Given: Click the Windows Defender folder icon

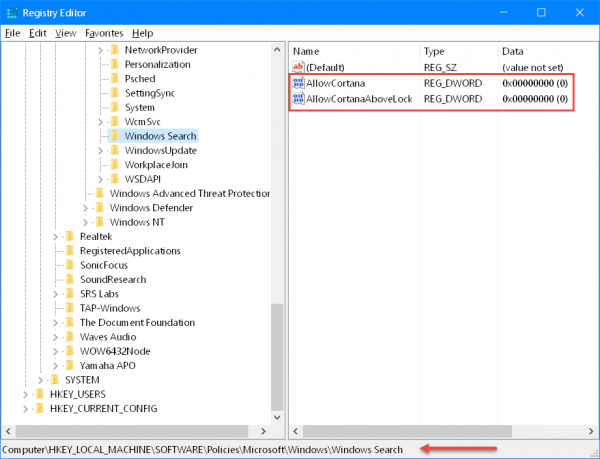Looking at the screenshot, I should tap(100, 207).
